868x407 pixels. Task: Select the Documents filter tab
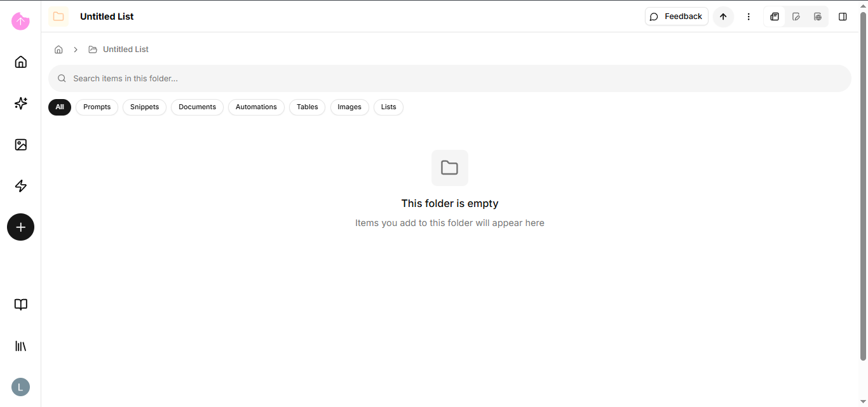click(x=197, y=107)
